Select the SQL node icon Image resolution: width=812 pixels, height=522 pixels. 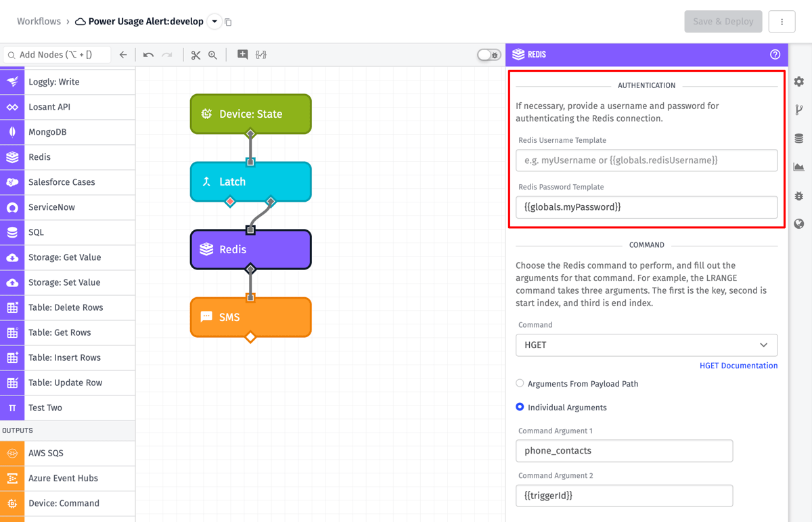pyautogui.click(x=12, y=232)
